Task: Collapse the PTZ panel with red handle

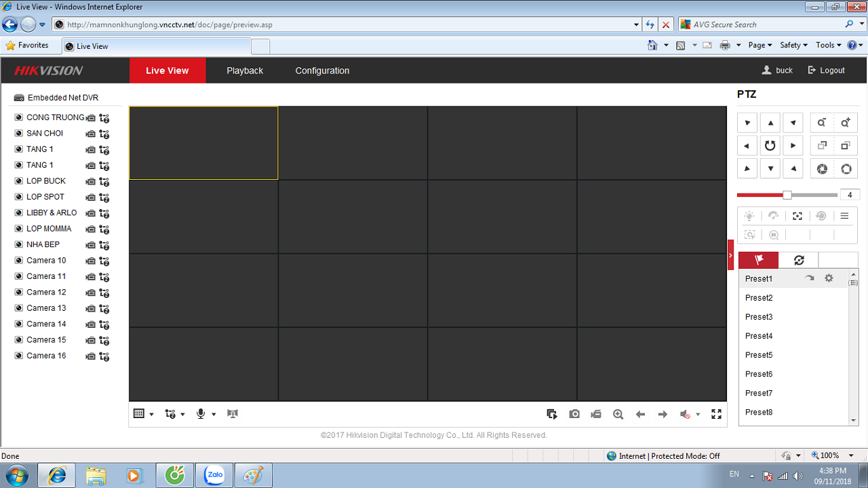Action: pos(730,255)
